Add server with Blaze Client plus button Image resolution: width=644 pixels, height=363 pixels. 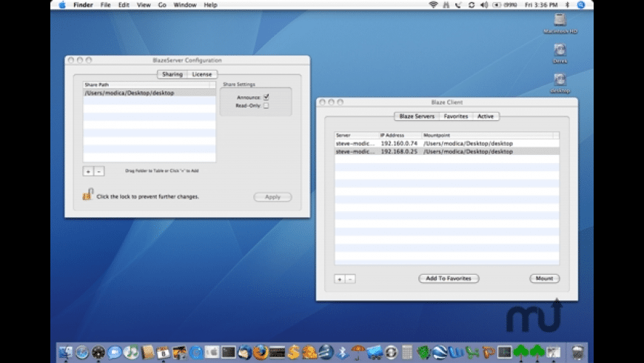click(340, 279)
